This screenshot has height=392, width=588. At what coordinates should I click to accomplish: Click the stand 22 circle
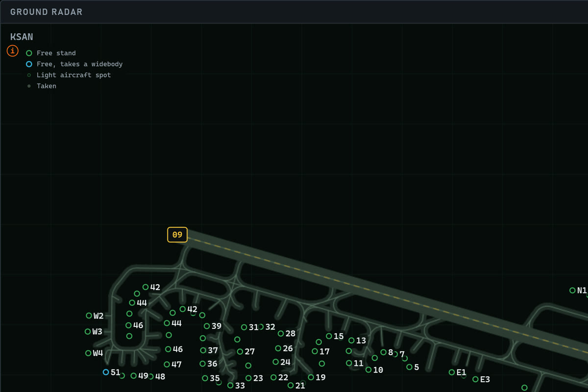coord(273,377)
